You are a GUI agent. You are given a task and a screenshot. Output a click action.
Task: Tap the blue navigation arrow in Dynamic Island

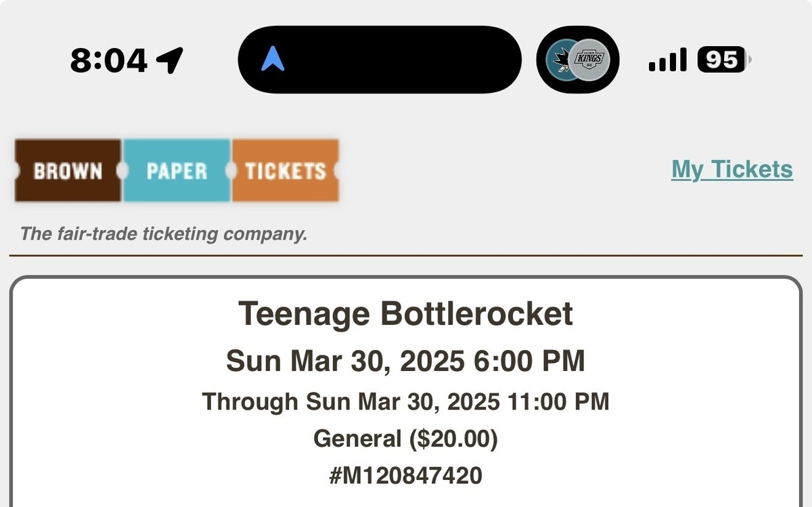273,60
